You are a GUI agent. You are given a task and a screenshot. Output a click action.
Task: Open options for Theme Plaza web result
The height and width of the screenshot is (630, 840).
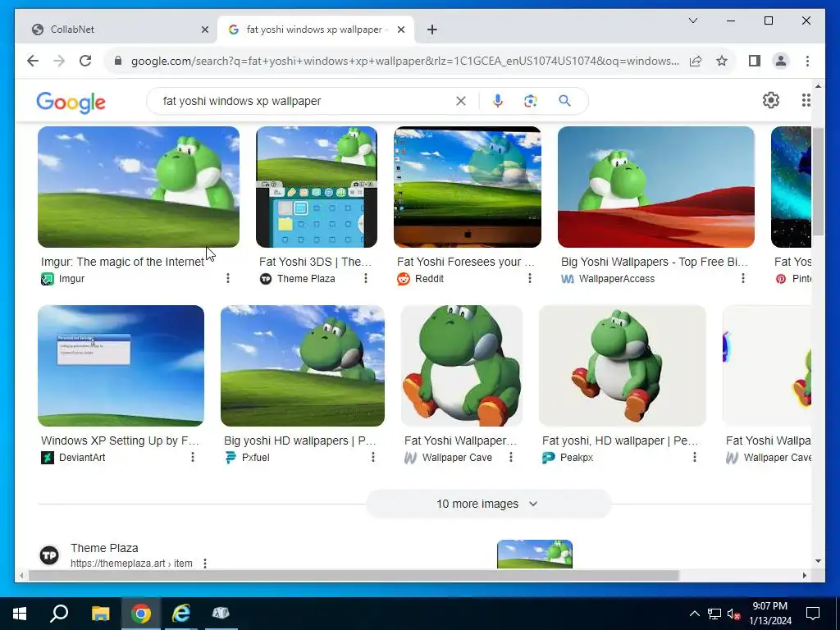pos(204,564)
